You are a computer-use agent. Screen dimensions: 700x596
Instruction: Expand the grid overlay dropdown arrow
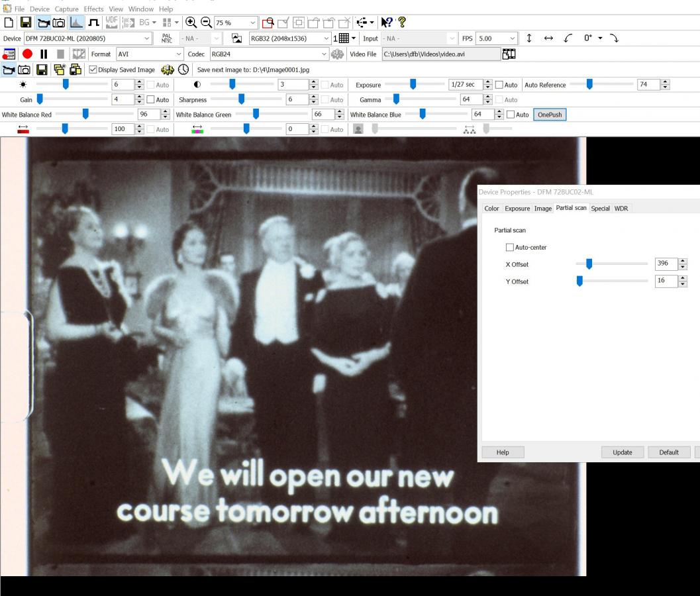click(354, 38)
